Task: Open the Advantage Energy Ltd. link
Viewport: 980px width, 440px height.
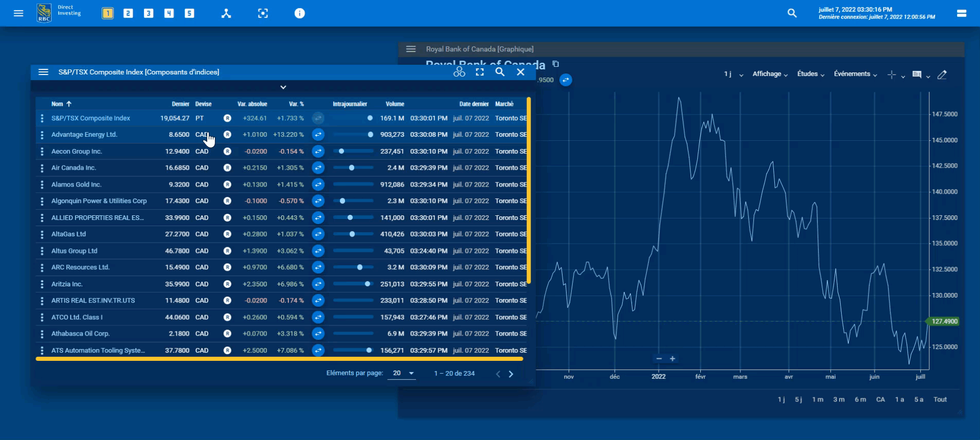Action: pos(84,135)
